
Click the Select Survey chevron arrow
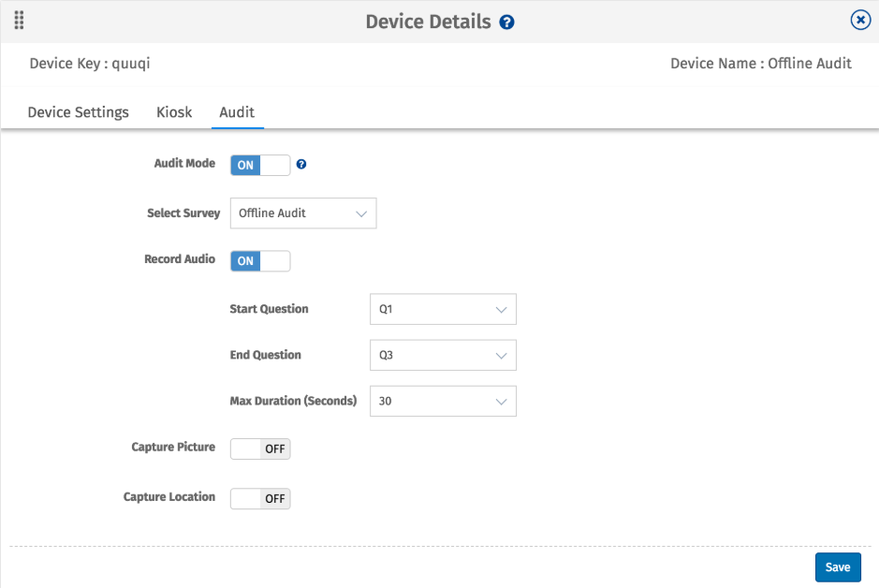(362, 213)
